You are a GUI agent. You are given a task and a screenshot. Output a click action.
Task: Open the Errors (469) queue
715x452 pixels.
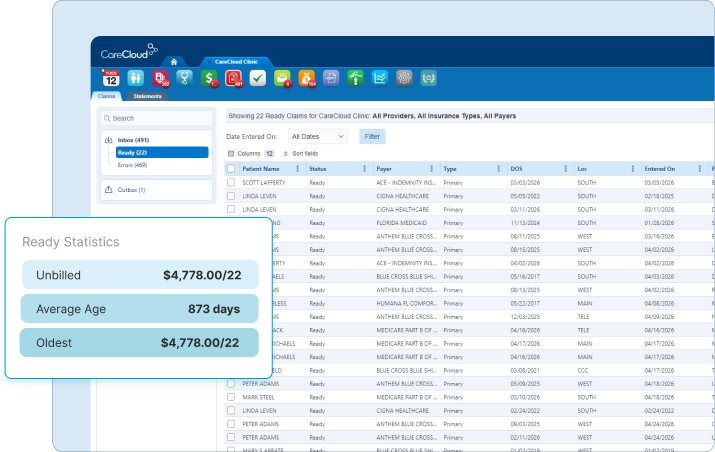132,165
